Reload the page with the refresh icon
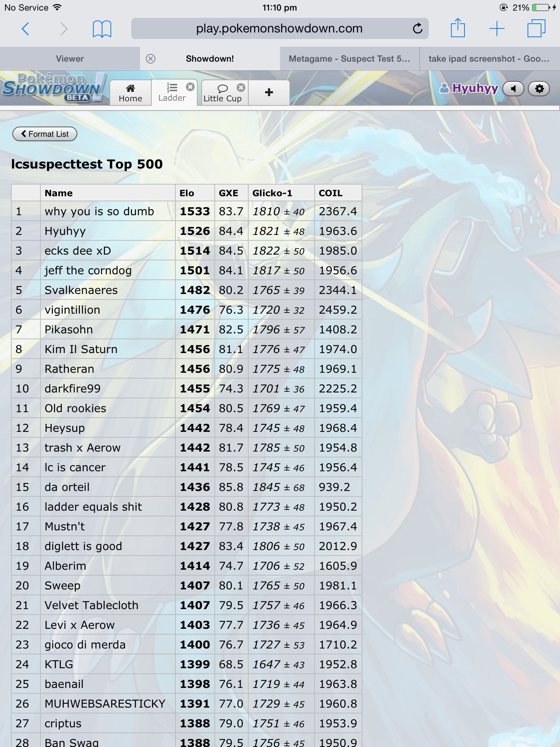Screen dimensions: 560x747 [418, 28]
